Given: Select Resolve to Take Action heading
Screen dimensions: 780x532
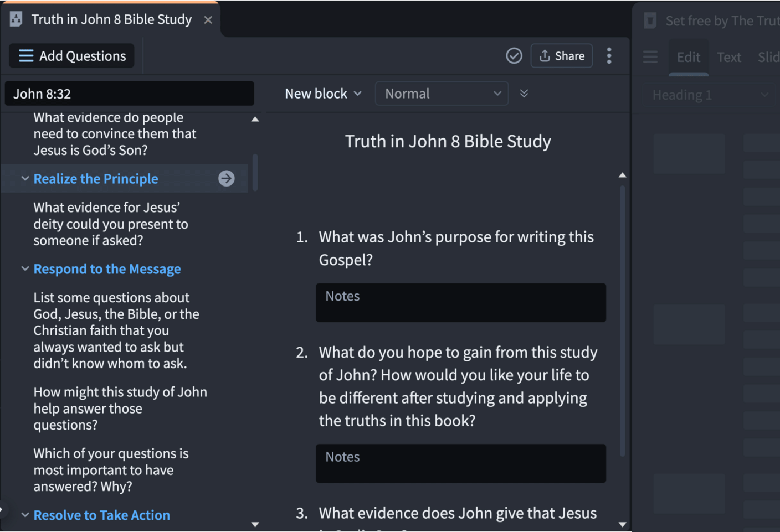Looking at the screenshot, I should 101,515.
